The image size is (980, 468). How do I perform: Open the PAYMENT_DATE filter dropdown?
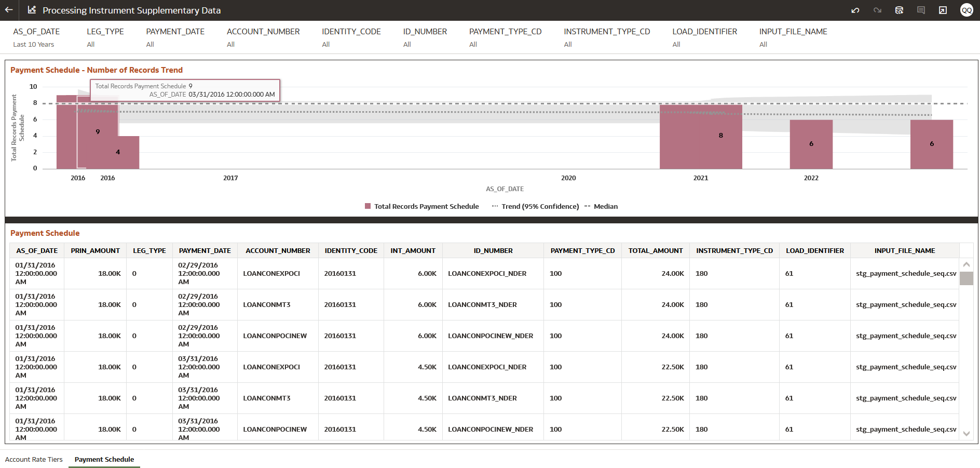click(x=175, y=37)
